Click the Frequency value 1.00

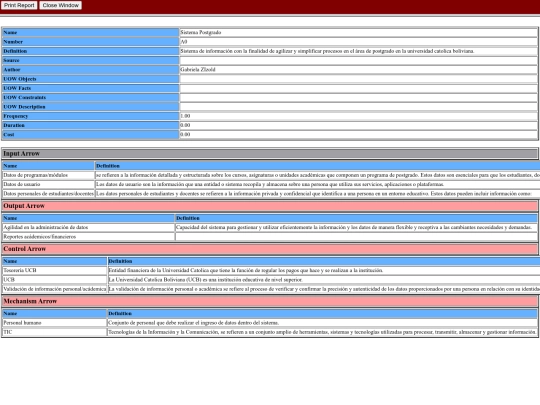(185, 116)
